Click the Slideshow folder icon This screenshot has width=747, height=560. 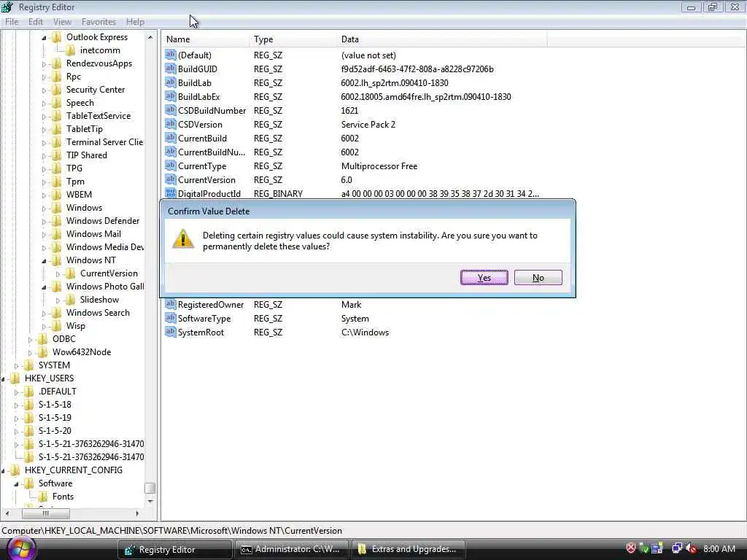(x=71, y=300)
